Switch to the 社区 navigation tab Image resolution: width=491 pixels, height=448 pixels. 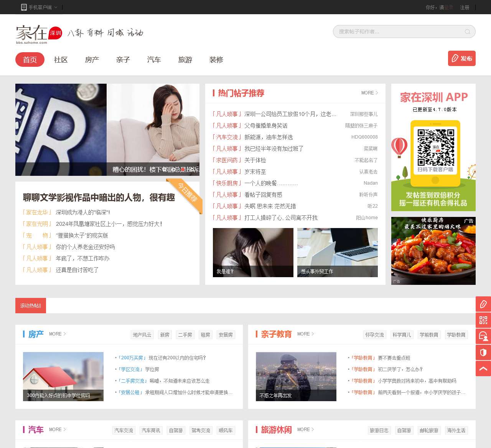tap(61, 60)
